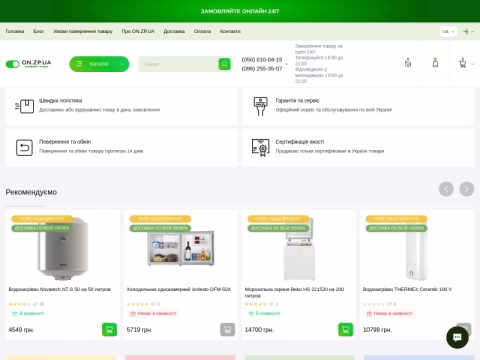
Task: Click the Сертифікація якості certificate icon
Action: (x=261, y=148)
